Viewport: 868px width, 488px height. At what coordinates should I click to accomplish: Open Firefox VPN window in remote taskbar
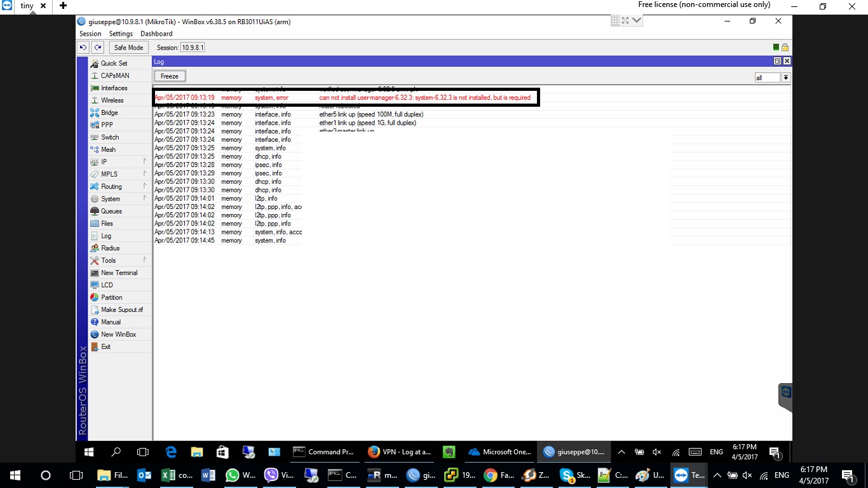pyautogui.click(x=400, y=452)
